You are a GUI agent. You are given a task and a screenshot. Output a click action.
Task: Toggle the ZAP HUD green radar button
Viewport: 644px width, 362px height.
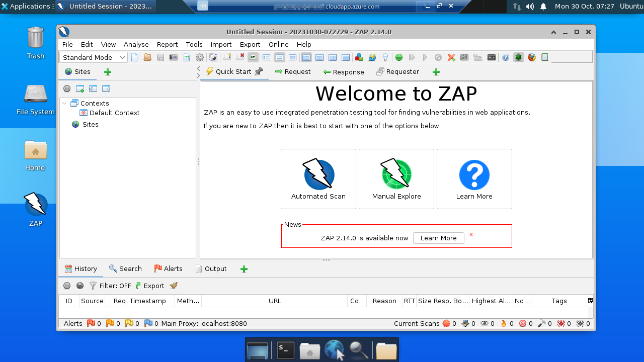[x=518, y=57]
